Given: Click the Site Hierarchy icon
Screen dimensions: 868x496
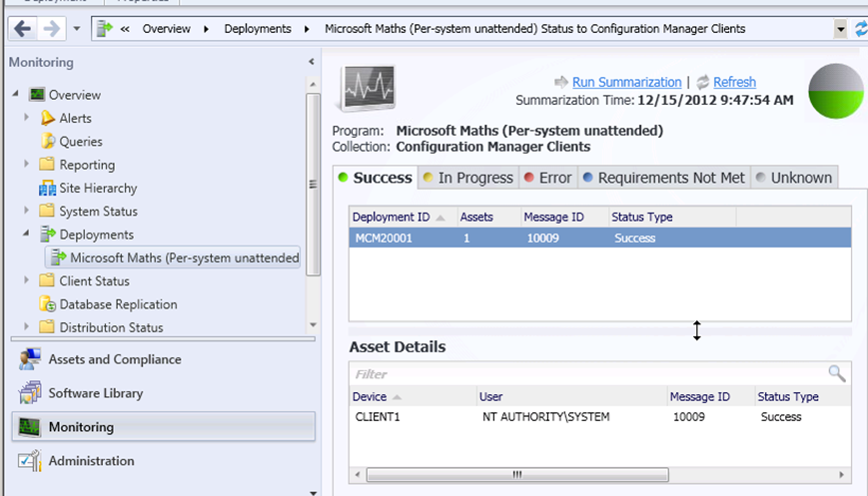Looking at the screenshot, I should pyautogui.click(x=47, y=188).
